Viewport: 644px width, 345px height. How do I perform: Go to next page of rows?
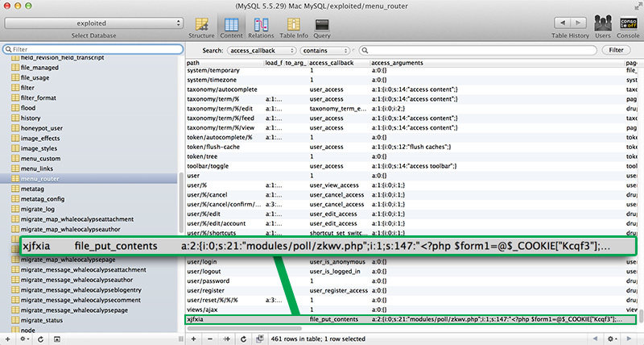(x=629, y=339)
